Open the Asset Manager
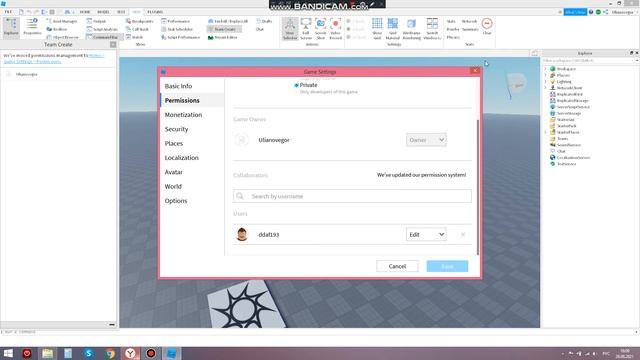Screen dimensions: 640x360 pyautogui.click(x=62, y=21)
